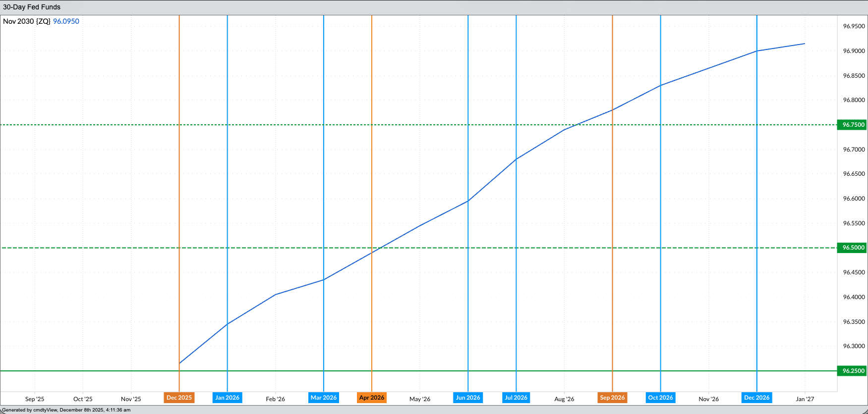The image size is (868, 414).
Task: Click the orange Sep 2026 marker
Action: click(612, 398)
